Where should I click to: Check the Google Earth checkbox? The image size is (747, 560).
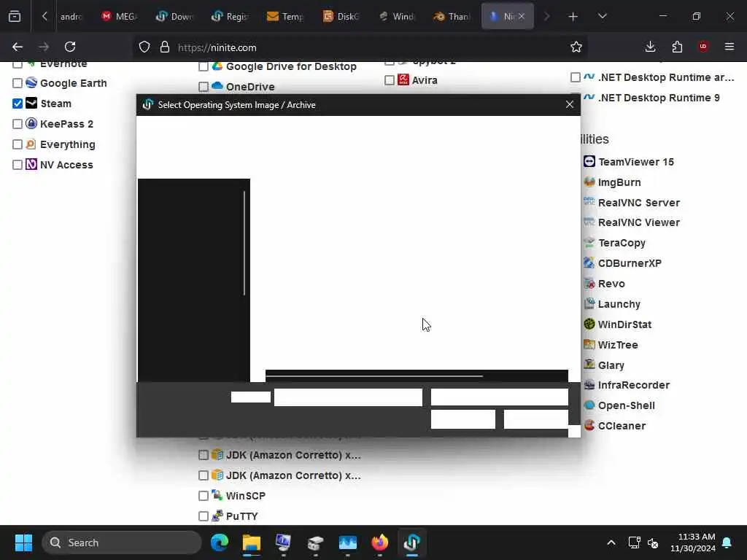pyautogui.click(x=18, y=83)
